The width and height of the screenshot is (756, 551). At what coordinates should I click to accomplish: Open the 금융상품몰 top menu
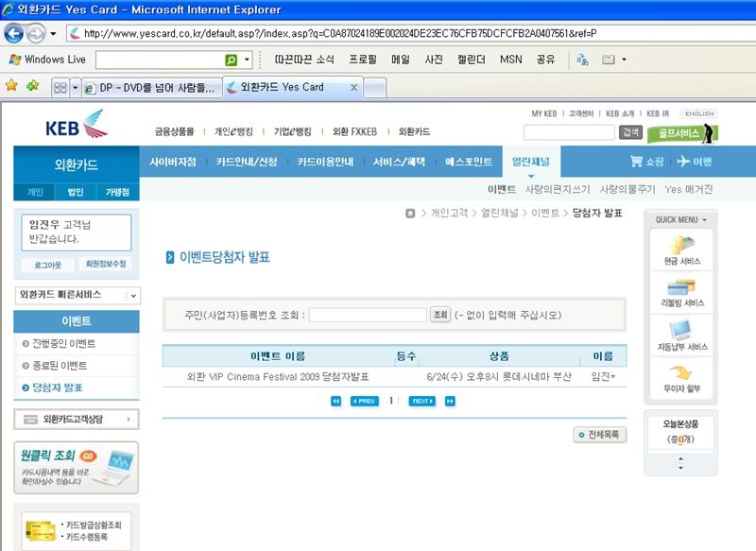click(174, 131)
